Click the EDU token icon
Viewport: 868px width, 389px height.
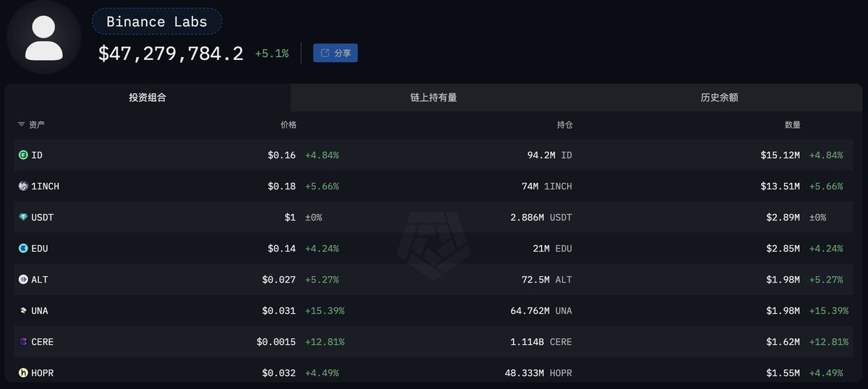pyautogui.click(x=23, y=248)
